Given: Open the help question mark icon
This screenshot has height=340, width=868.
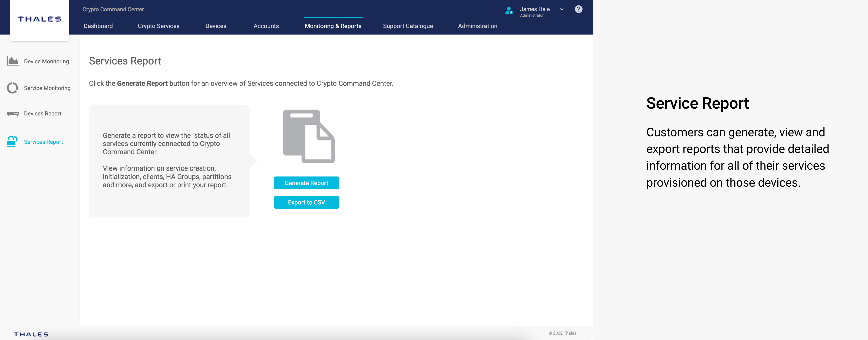Looking at the screenshot, I should [578, 9].
